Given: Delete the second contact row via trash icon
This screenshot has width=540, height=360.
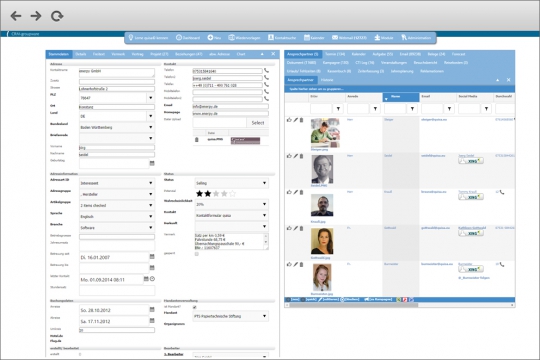Looking at the screenshot, I should pyautogui.click(x=301, y=156).
